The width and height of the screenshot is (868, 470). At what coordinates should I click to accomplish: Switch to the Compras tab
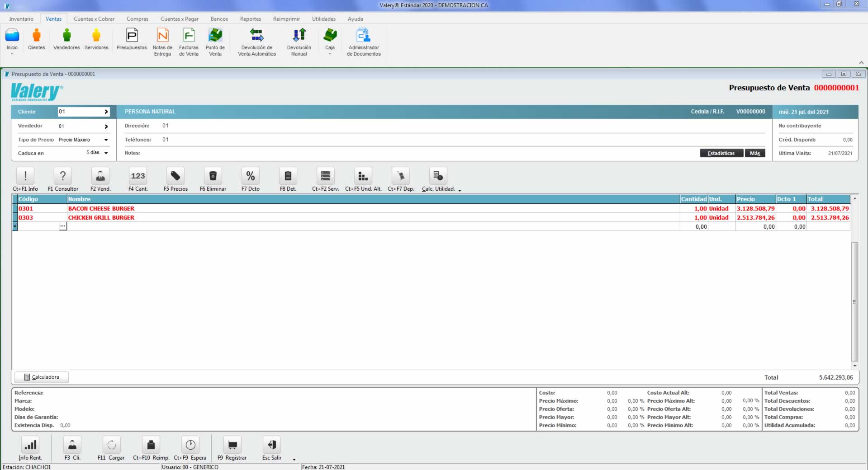(138, 19)
